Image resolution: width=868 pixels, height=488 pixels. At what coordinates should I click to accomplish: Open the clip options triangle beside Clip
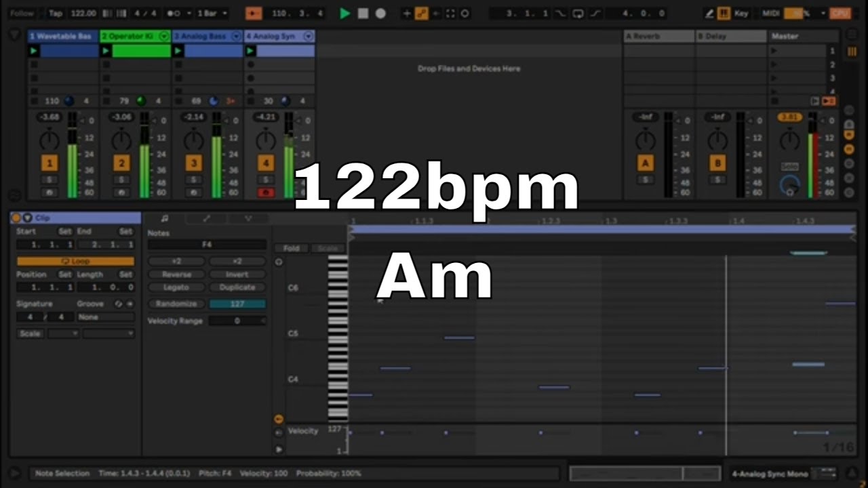pyautogui.click(x=27, y=218)
